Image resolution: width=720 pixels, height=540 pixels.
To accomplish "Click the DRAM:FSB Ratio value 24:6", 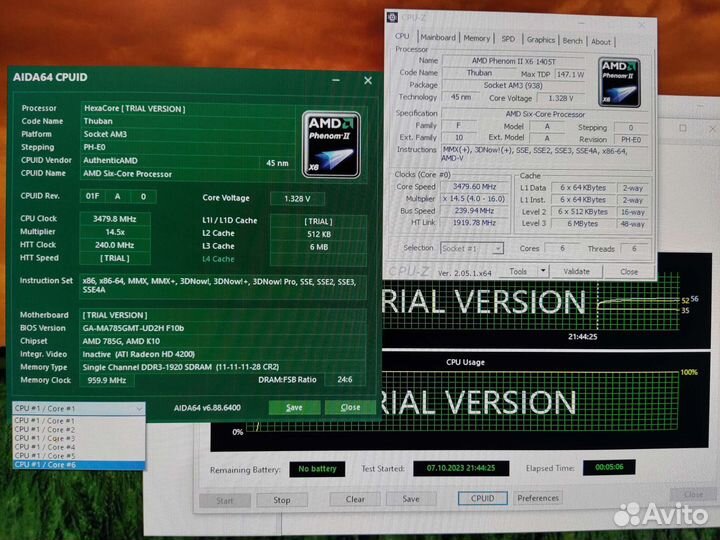I will click(344, 380).
